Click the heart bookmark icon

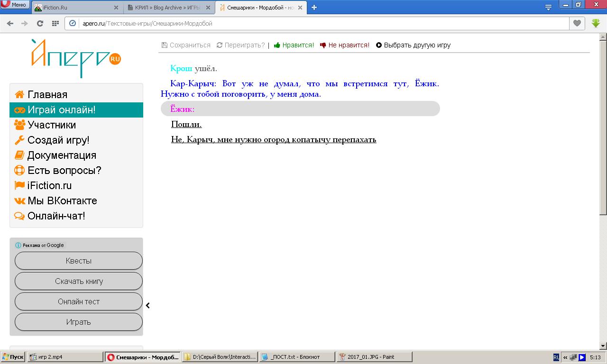(577, 23)
